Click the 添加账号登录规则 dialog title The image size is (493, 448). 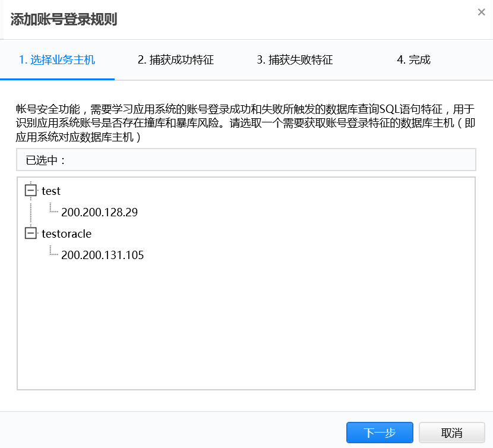(x=64, y=20)
